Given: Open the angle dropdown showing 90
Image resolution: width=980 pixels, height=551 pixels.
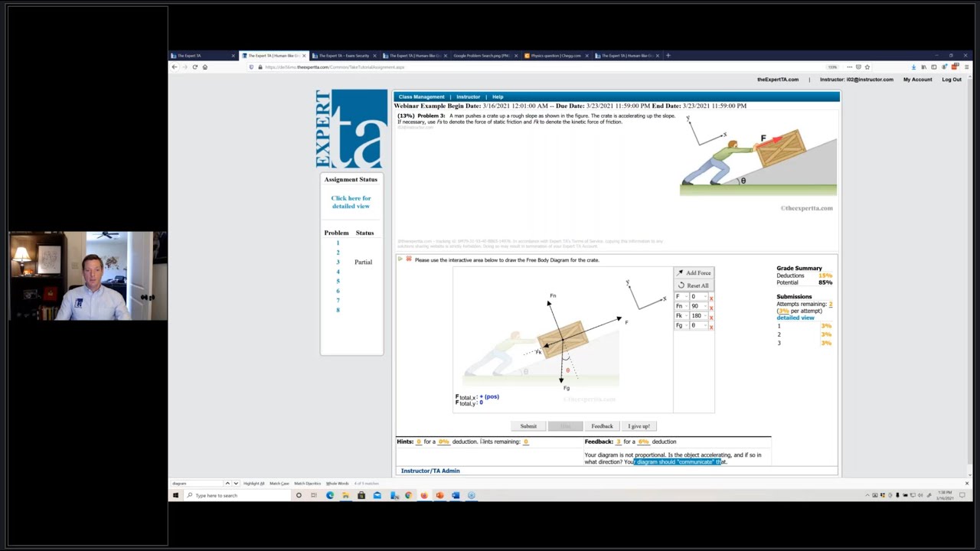Looking at the screenshot, I should (x=699, y=306).
